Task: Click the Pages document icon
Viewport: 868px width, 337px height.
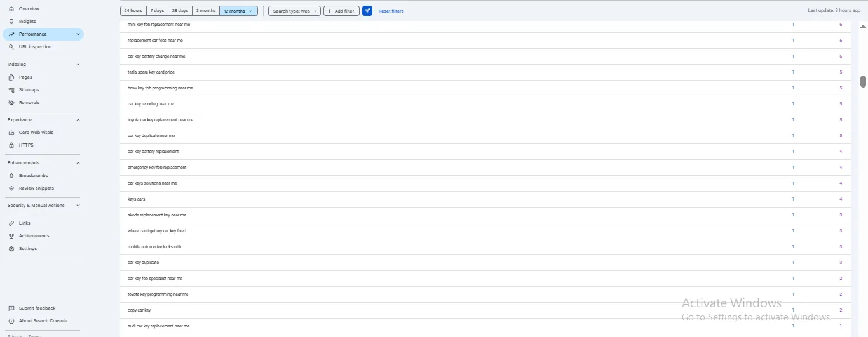Action: click(x=11, y=77)
